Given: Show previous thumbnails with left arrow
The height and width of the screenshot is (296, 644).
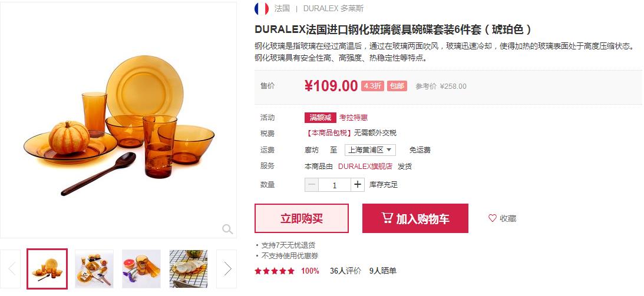Looking at the screenshot, I should [12, 269].
